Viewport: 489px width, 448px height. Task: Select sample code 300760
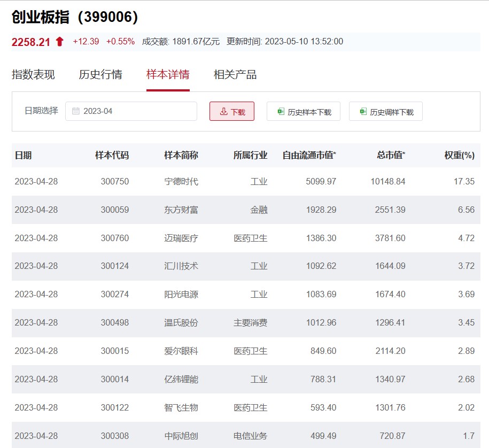click(115, 238)
